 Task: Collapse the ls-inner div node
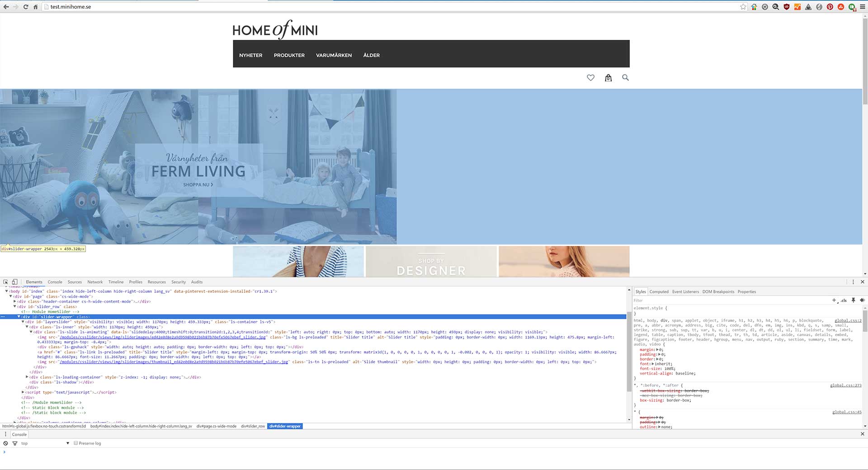[x=27, y=327]
